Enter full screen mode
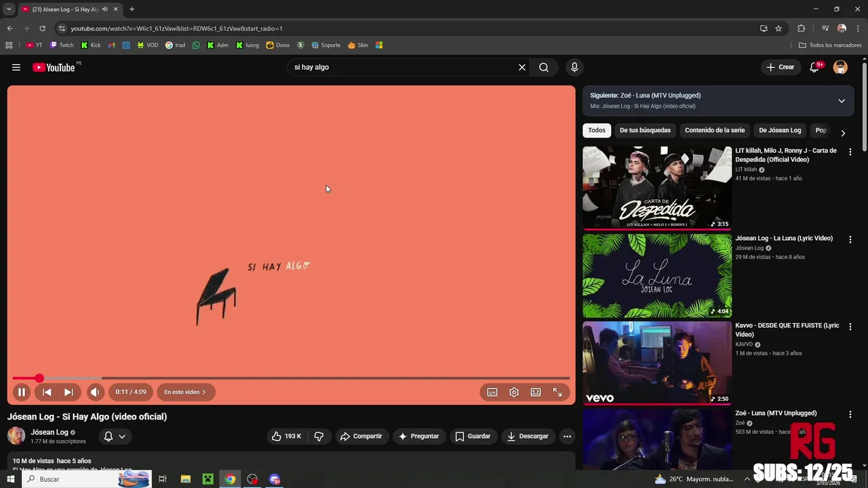Image resolution: width=868 pixels, height=488 pixels. pyautogui.click(x=557, y=392)
